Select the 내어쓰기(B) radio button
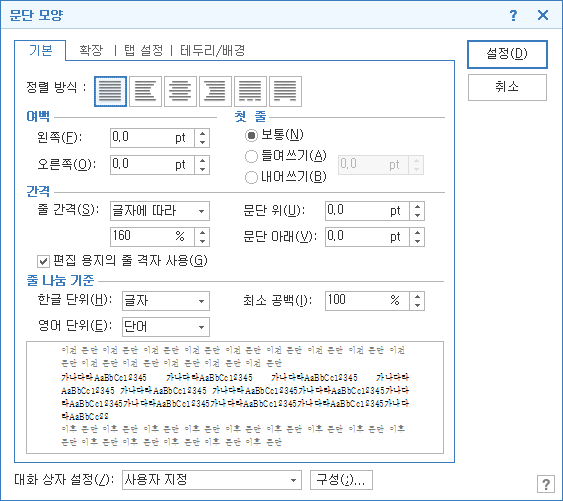Screen dimensions: 563x501 251,177
